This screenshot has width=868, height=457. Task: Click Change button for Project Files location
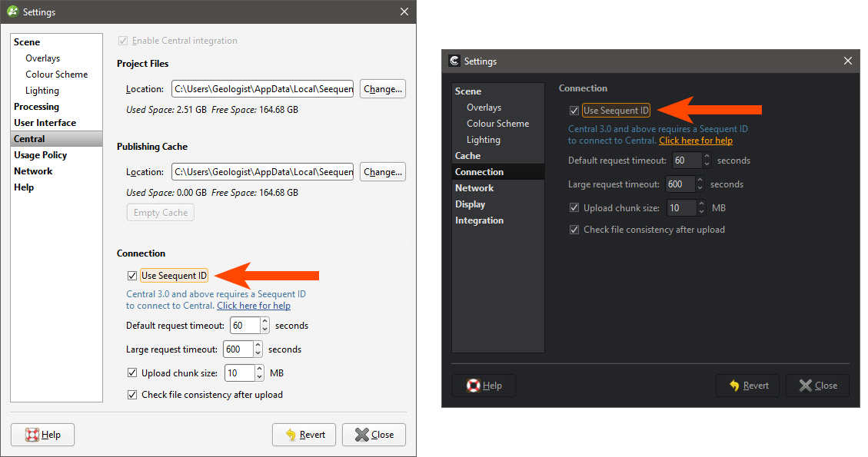pyautogui.click(x=382, y=89)
